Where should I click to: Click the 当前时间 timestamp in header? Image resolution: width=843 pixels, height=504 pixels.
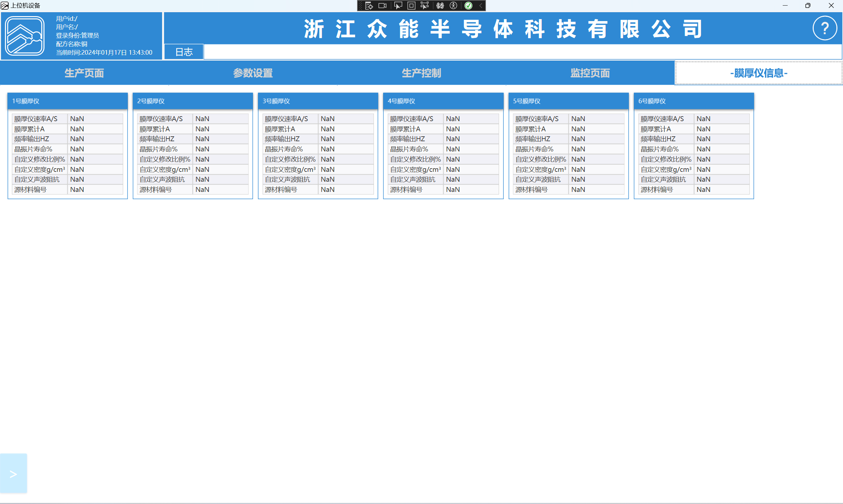coord(104,52)
